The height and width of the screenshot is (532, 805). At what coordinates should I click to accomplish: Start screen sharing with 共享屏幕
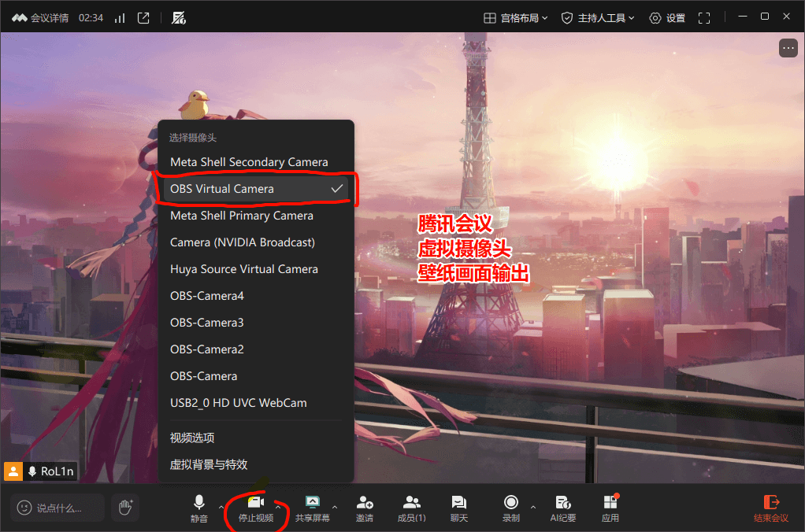tap(312, 508)
